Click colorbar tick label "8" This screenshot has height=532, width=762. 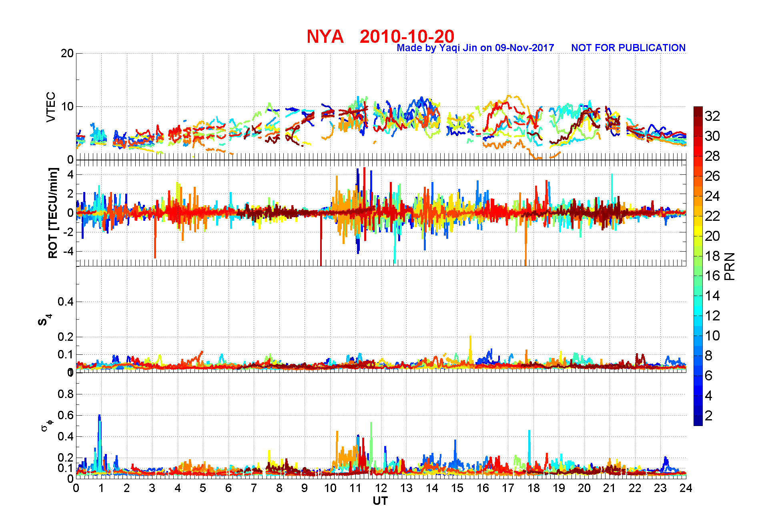click(x=709, y=356)
